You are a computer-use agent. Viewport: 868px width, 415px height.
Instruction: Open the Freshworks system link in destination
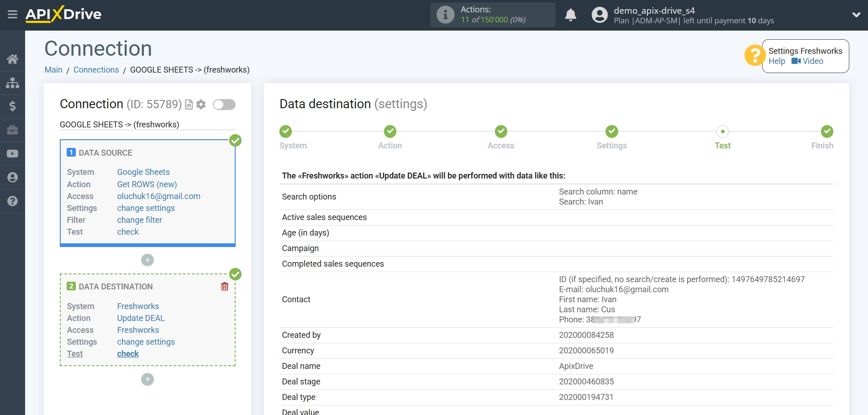point(138,306)
